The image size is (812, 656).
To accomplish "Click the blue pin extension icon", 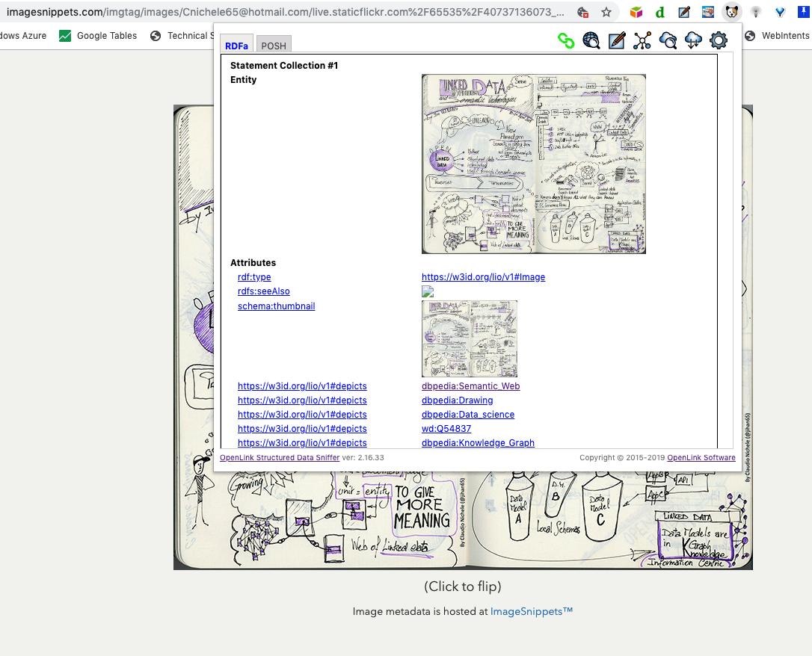I will pyautogui.click(x=804, y=12).
